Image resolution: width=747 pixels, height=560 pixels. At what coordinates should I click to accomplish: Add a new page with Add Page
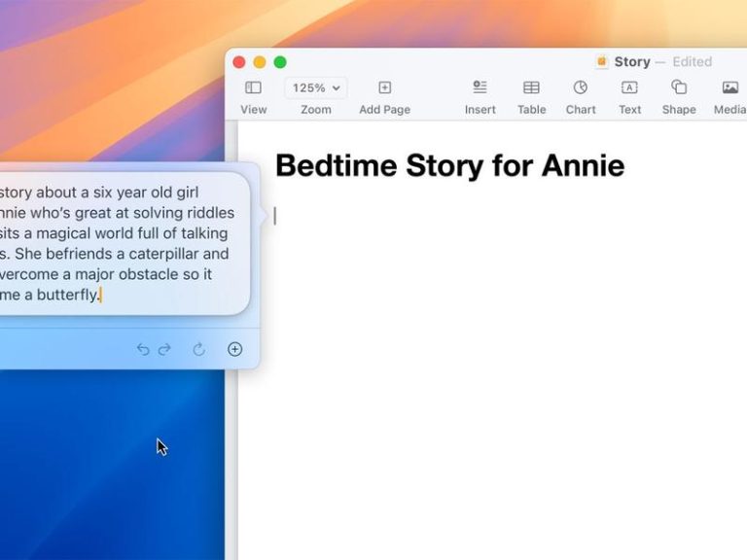pos(384,87)
